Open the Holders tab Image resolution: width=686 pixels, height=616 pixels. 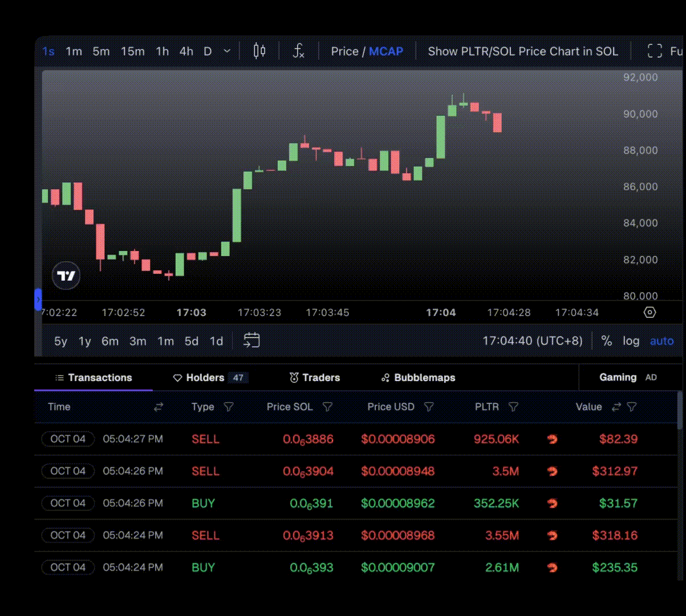(x=210, y=378)
